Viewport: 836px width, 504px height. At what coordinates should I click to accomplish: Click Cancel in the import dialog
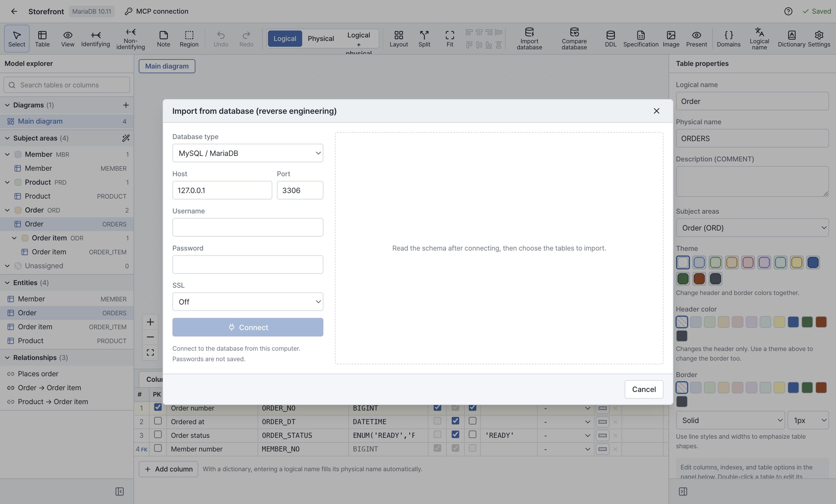pos(644,389)
